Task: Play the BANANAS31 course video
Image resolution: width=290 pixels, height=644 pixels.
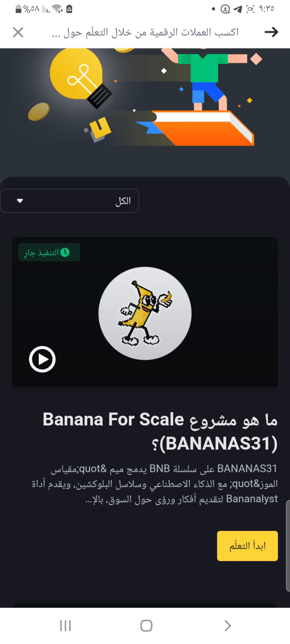Action: click(x=42, y=359)
